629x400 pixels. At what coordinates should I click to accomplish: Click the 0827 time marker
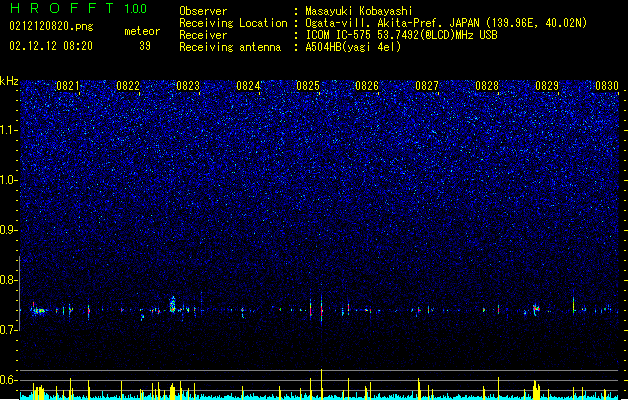427,86
